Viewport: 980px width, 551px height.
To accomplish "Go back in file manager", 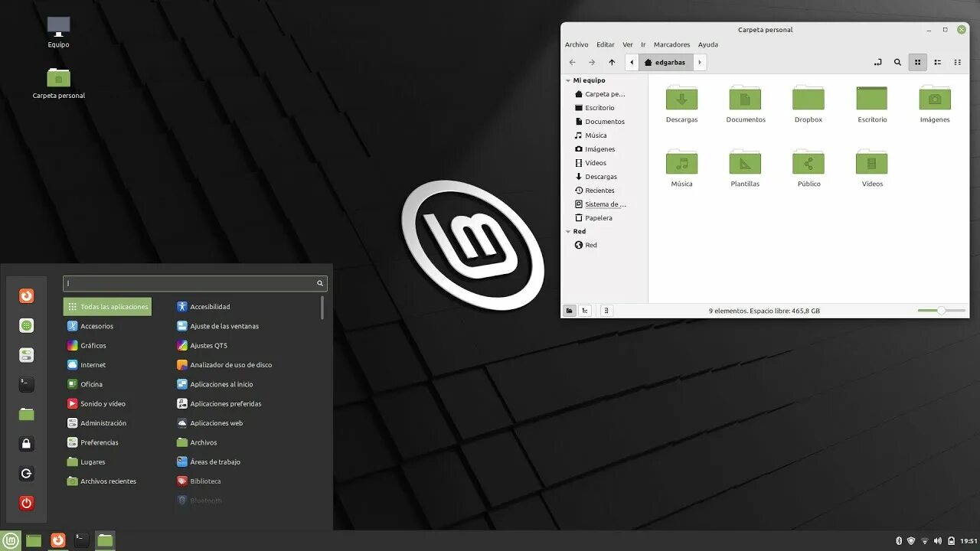I will coord(572,62).
